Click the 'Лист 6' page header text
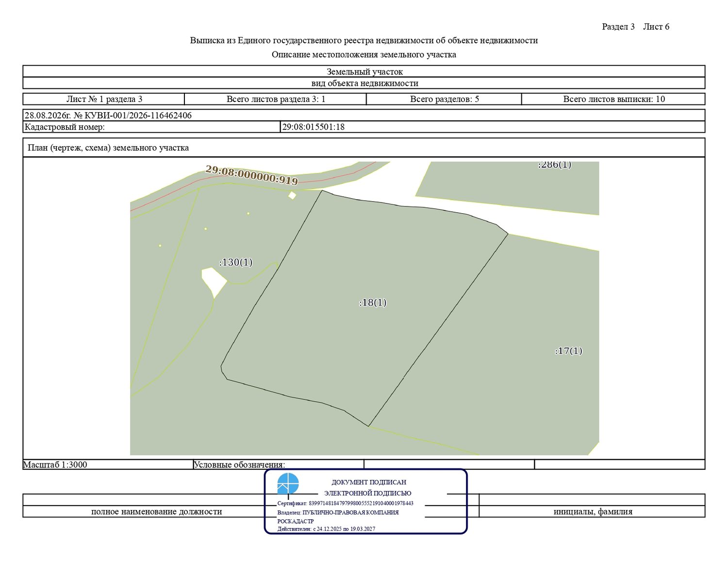The image size is (728, 563). coord(656,27)
